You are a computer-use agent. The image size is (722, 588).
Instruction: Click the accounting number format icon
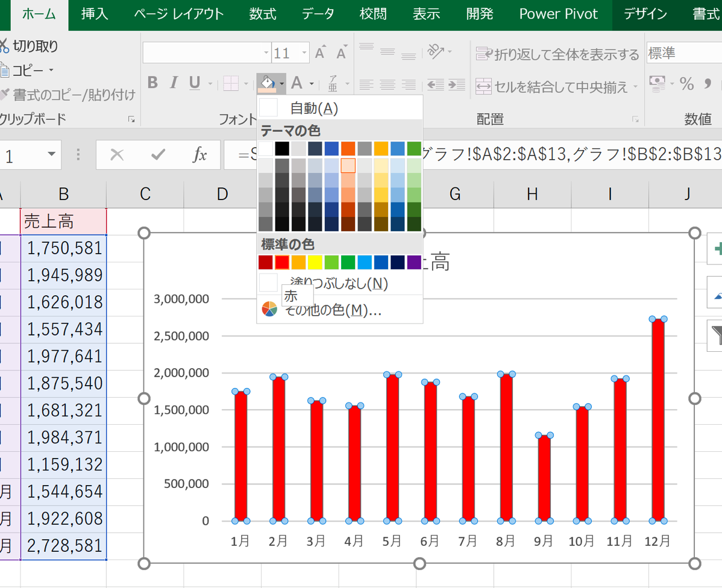(x=657, y=84)
